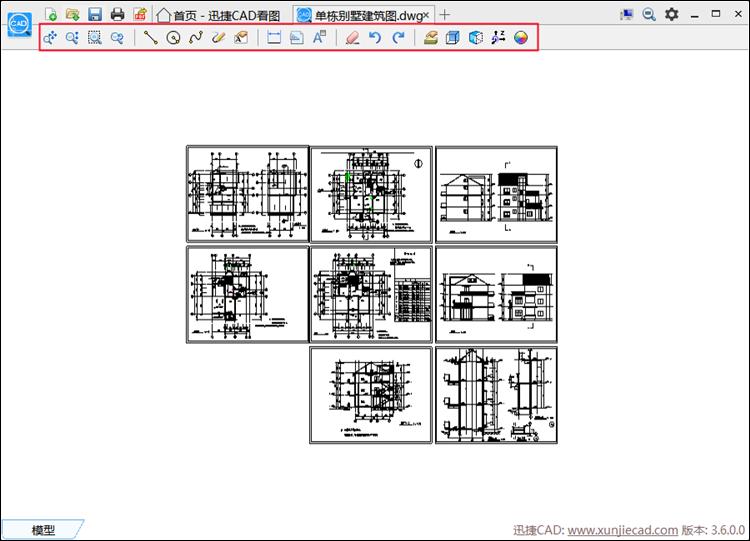Switch to shaded 3D cube view
Screen dimensions: 750x541
pos(475,37)
